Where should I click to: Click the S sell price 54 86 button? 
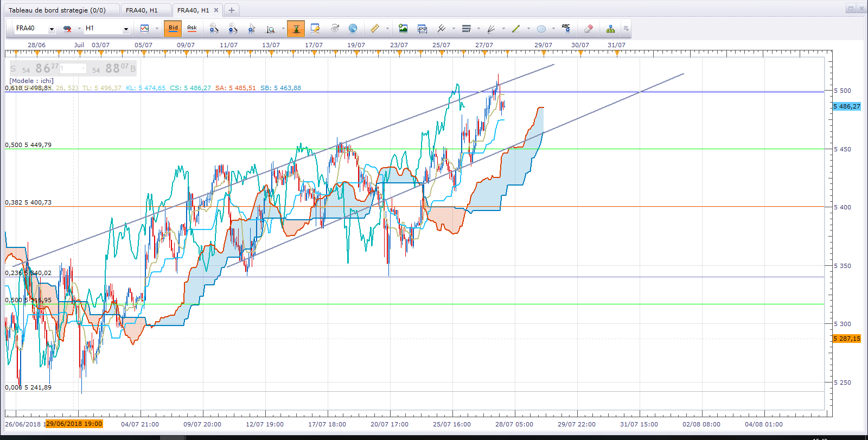pos(34,68)
